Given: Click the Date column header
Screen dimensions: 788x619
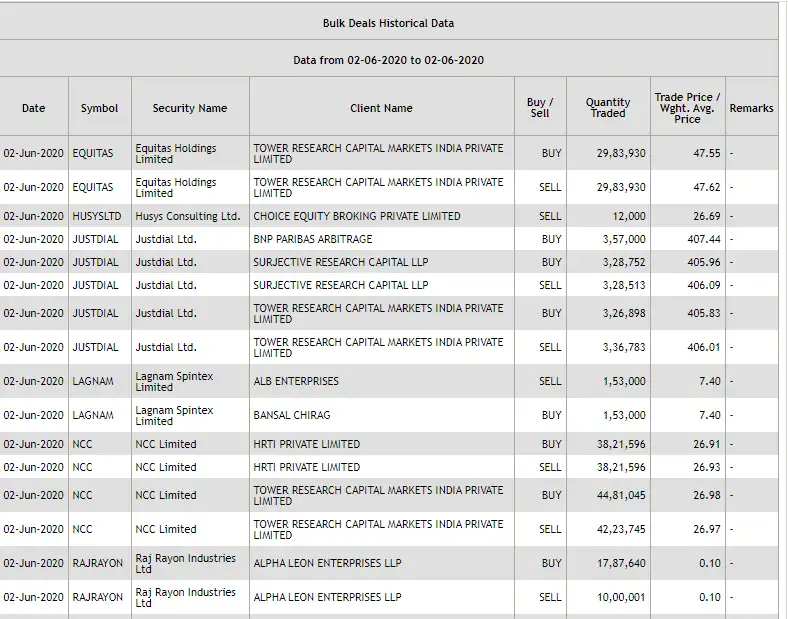Looking at the screenshot, I should (x=34, y=108).
